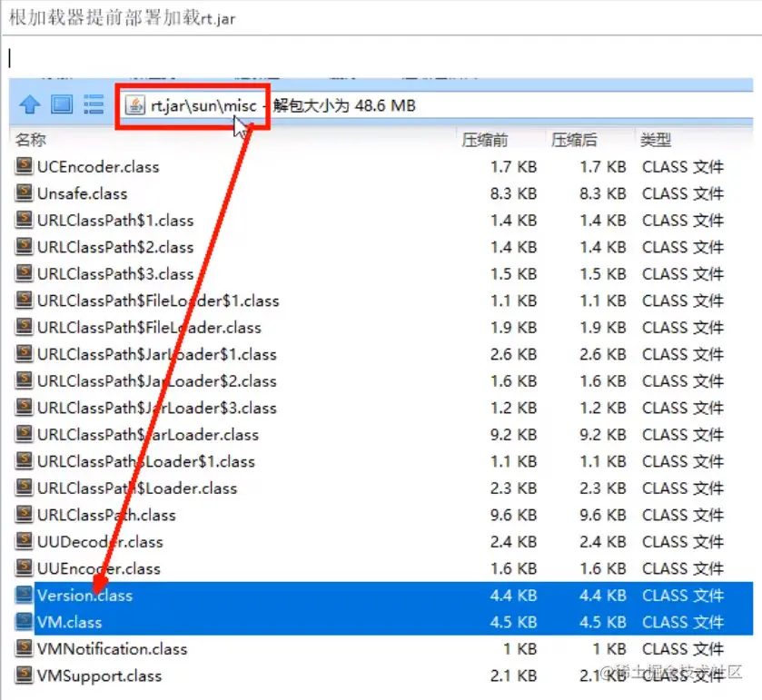Sort the list by the 压缩后 column header

(x=574, y=140)
